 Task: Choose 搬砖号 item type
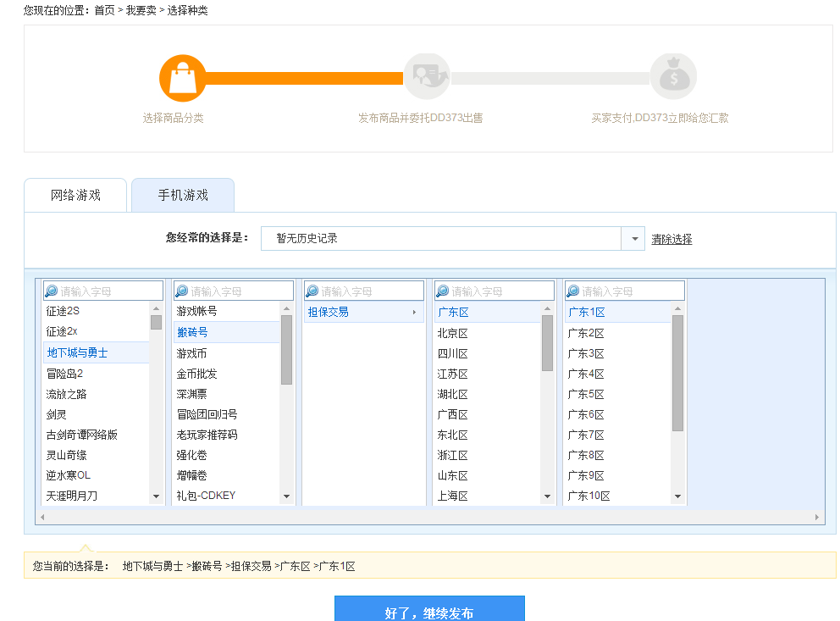coord(227,332)
